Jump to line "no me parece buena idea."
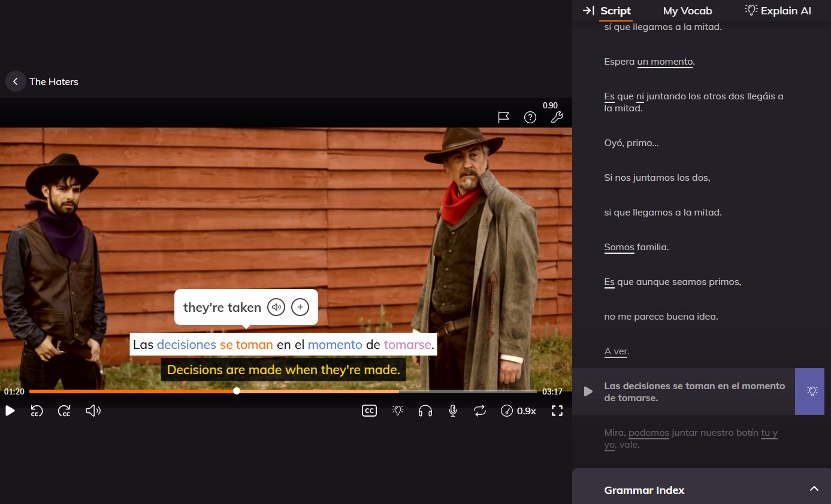This screenshot has width=831, height=504. coord(661,317)
